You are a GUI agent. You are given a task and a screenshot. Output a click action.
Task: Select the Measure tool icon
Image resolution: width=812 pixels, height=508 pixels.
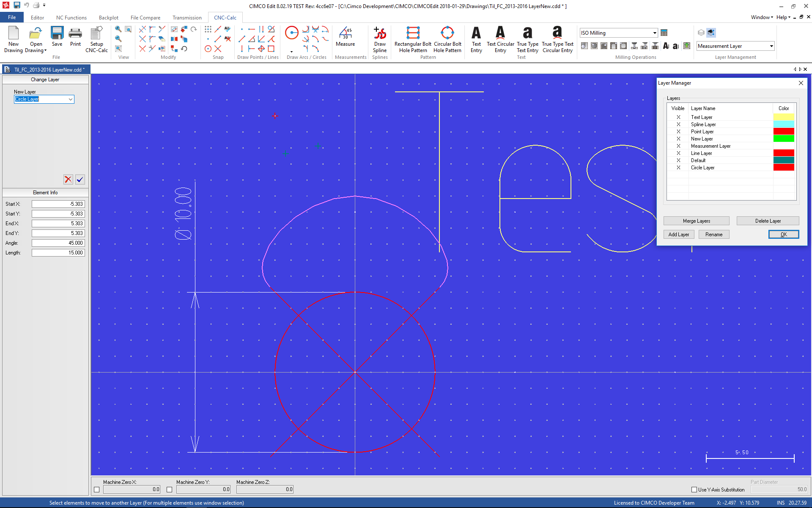tap(345, 33)
